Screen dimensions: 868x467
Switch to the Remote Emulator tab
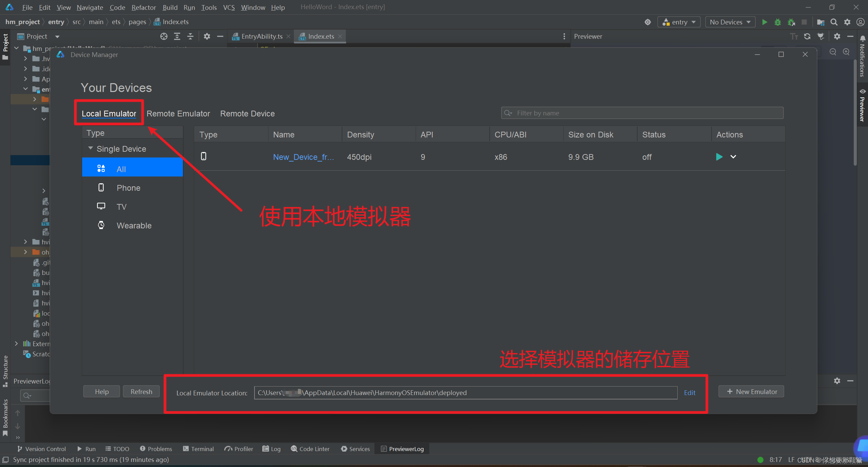(x=178, y=114)
